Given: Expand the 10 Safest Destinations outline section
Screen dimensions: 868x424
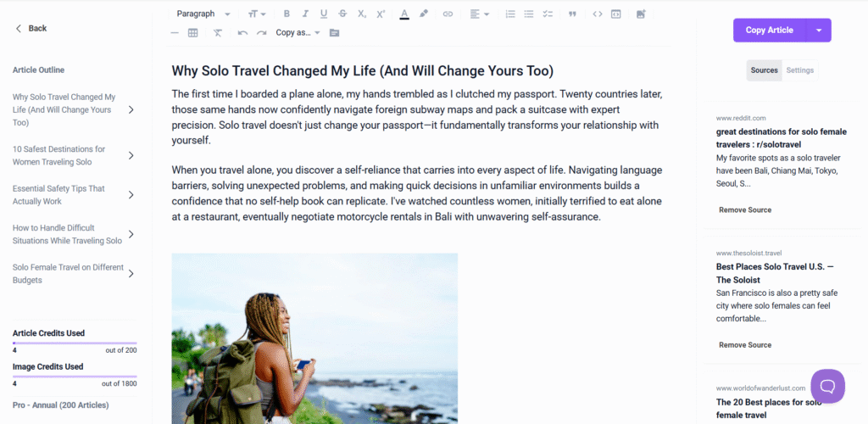Looking at the screenshot, I should (x=131, y=155).
